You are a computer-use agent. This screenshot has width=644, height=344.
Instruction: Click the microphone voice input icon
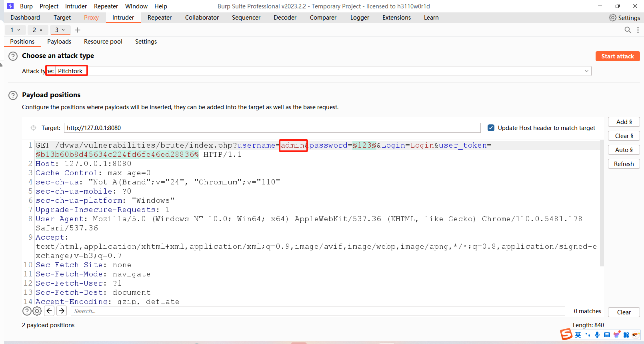pyautogui.click(x=597, y=335)
